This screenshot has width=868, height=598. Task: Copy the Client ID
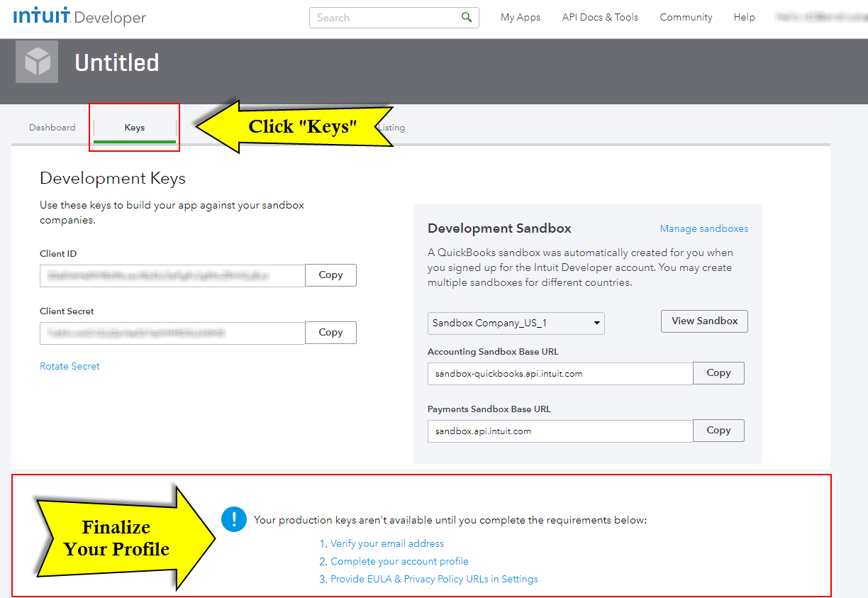pyautogui.click(x=330, y=275)
